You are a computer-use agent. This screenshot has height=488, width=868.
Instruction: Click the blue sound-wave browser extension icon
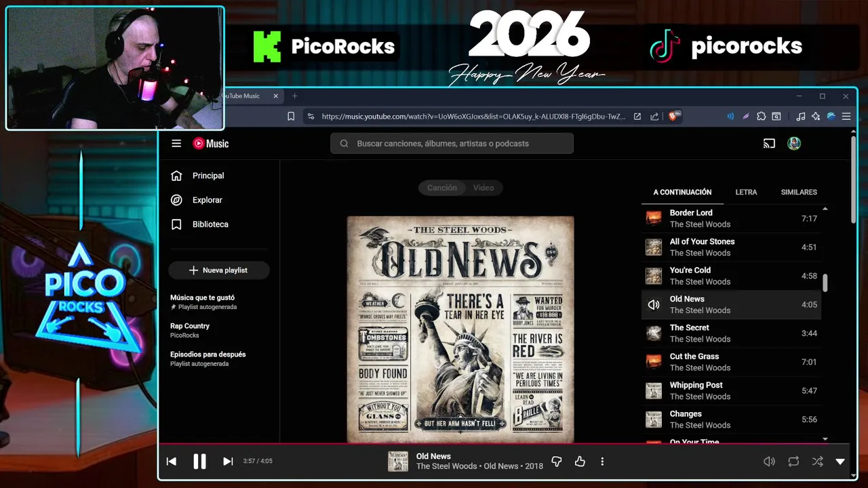click(x=730, y=117)
